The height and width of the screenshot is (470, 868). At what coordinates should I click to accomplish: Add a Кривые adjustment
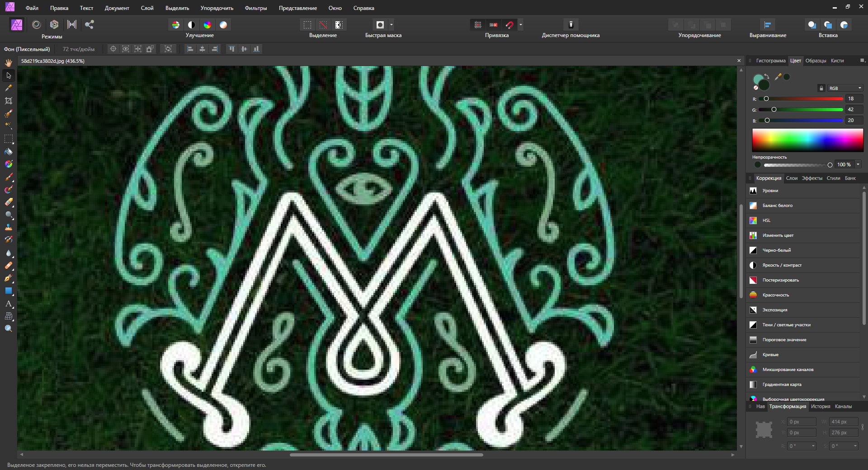pos(804,355)
